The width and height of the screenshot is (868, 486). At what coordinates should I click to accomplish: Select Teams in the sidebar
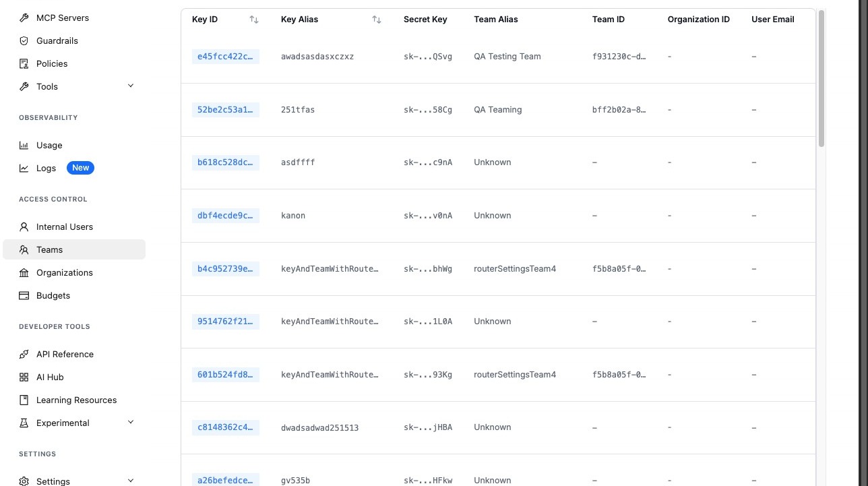49,249
